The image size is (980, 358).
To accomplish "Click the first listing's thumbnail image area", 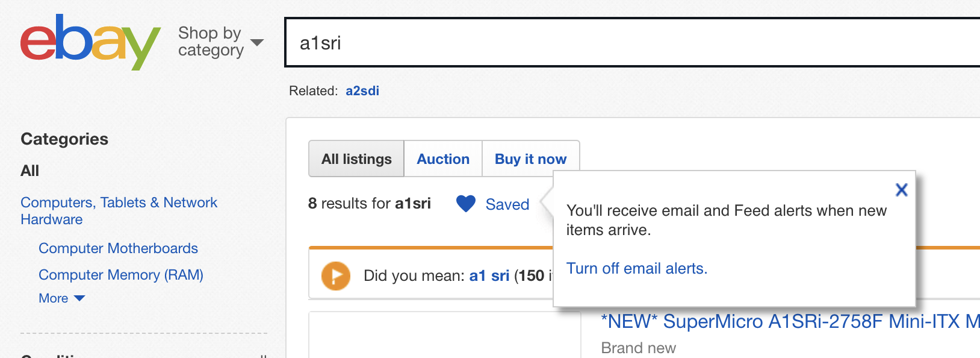I will (x=445, y=335).
